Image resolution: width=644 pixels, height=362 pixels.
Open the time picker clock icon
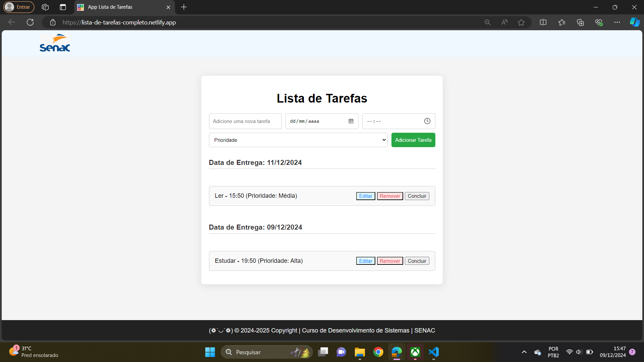click(427, 121)
